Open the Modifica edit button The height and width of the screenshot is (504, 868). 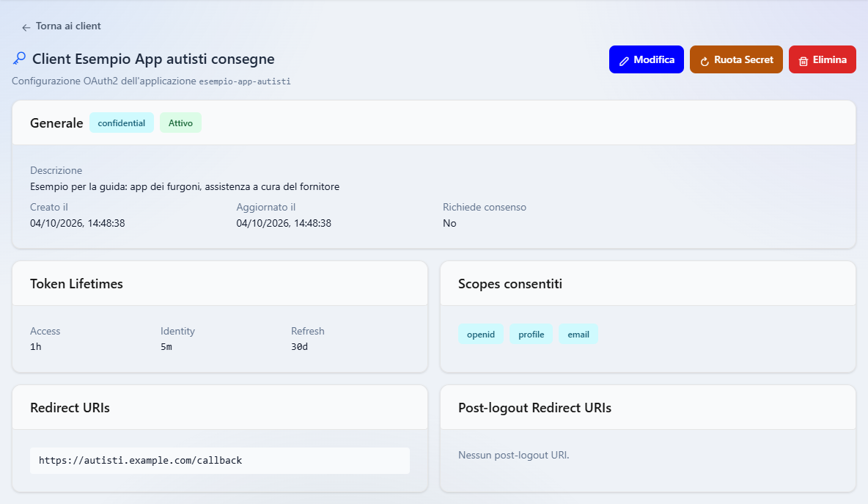point(646,59)
